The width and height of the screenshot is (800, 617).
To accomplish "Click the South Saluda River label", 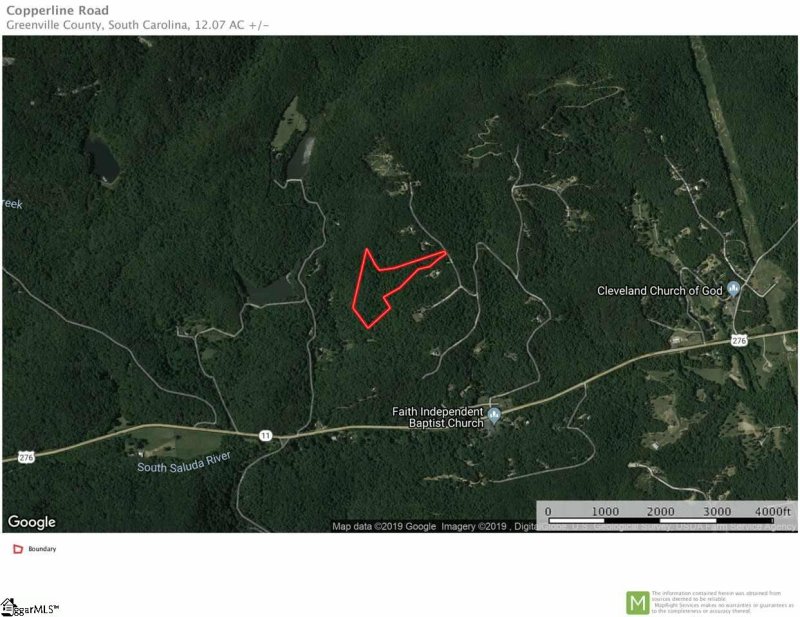I will click(184, 462).
